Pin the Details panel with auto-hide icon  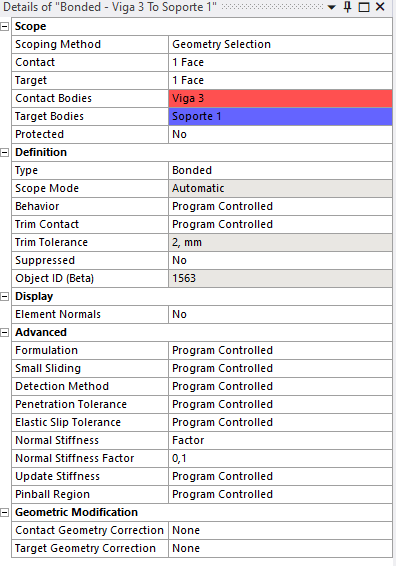coord(347,7)
